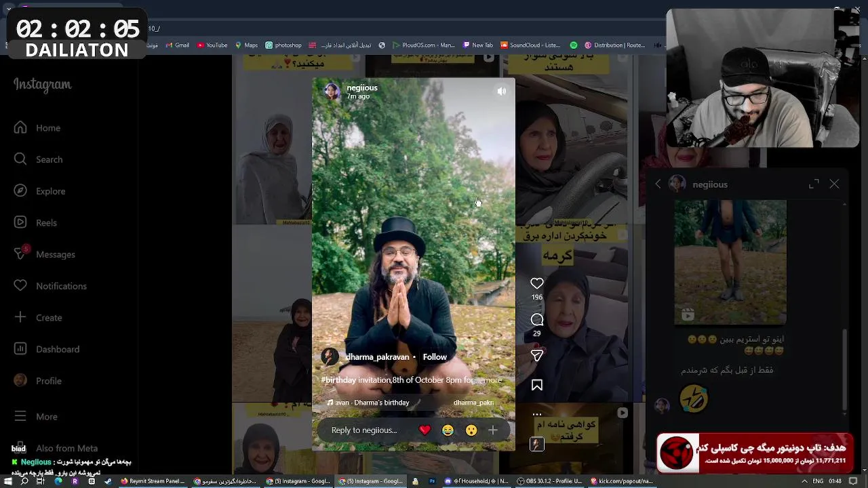Screen dimensions: 868x488
Task: React with surprised emoji
Action: point(471,430)
